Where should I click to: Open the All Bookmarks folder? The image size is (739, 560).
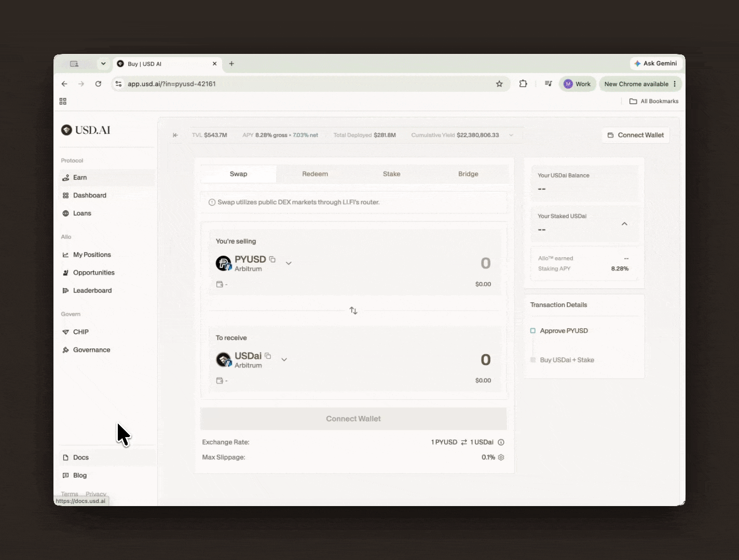654,101
